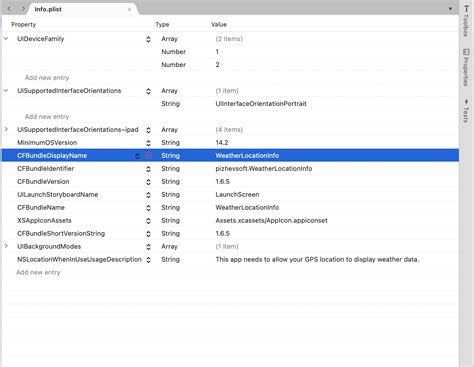The image size is (474, 367).
Task: Remove the CFBundleDisplayName entry icon
Action: point(148,155)
